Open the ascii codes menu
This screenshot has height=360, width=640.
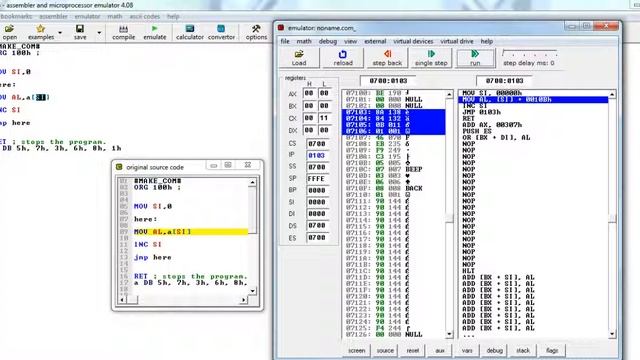pyautogui.click(x=144, y=16)
